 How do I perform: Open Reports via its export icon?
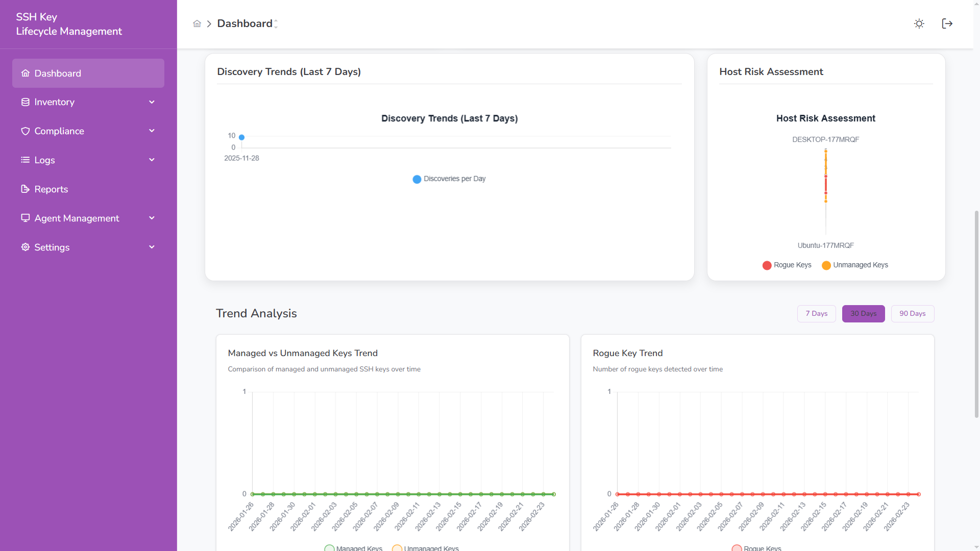click(26, 189)
